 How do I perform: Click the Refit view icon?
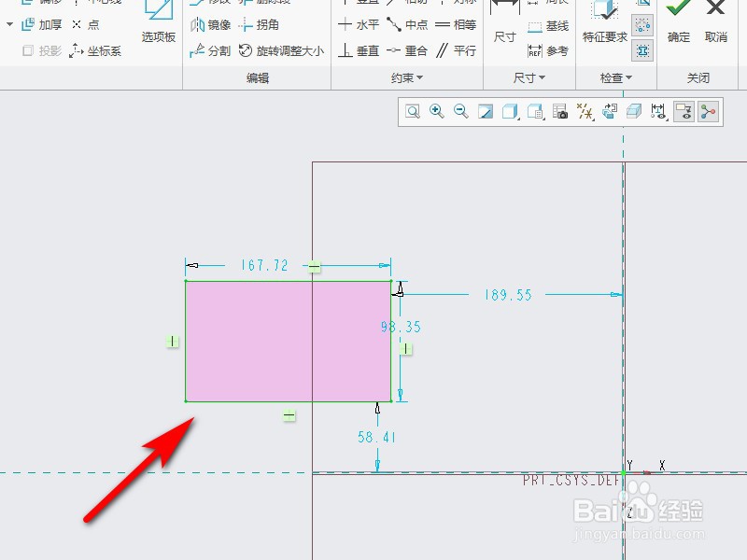tap(413, 112)
